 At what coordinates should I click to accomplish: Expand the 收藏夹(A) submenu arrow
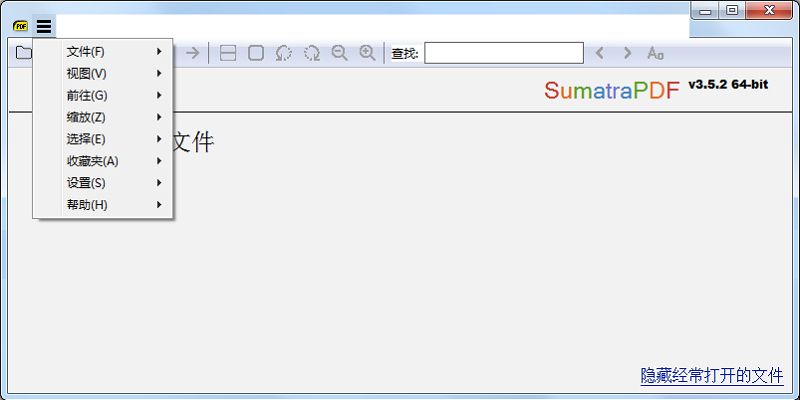159,161
